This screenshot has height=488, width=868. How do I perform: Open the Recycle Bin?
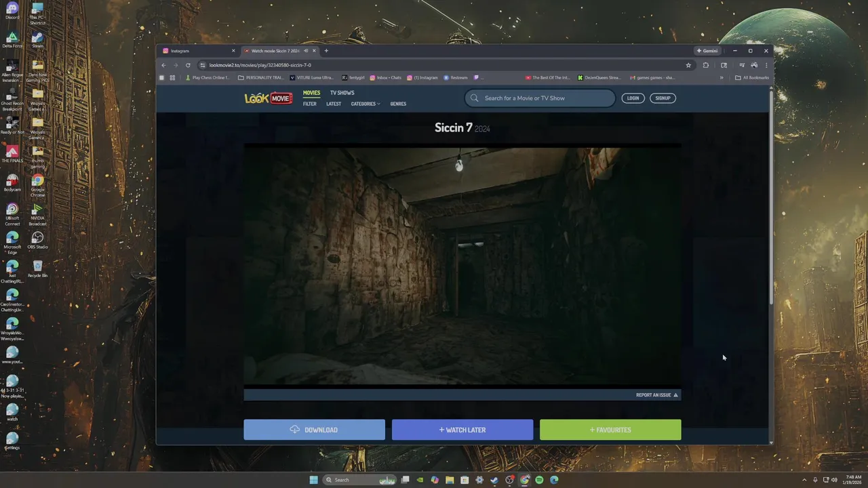37,268
